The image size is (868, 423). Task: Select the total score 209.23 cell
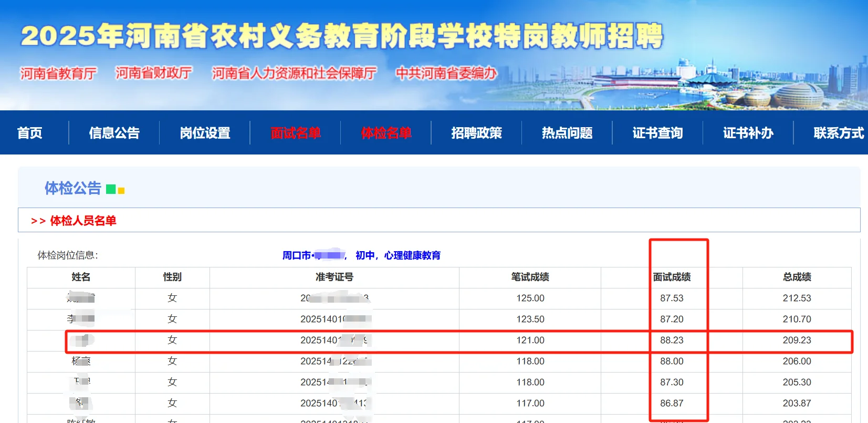(797, 340)
